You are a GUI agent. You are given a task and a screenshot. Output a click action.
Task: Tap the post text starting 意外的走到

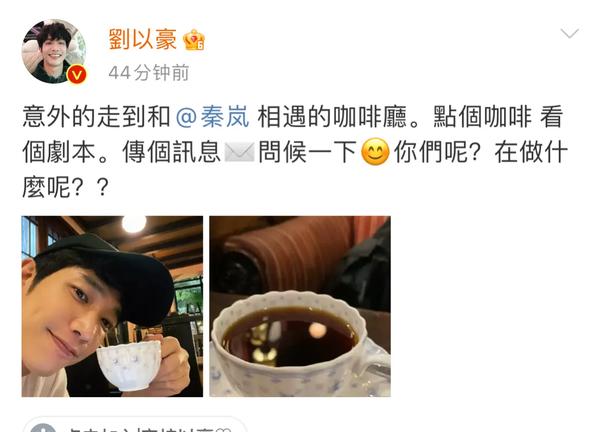(295, 152)
